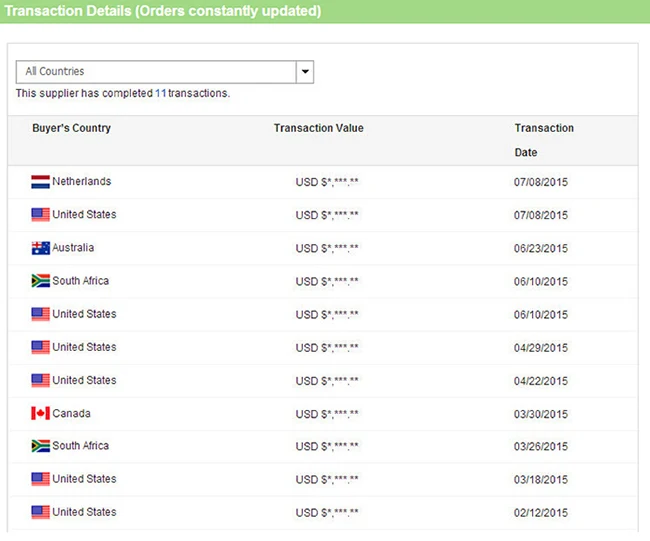Click the 06/23/2015 transaction date
650x541 pixels.
pos(541,248)
